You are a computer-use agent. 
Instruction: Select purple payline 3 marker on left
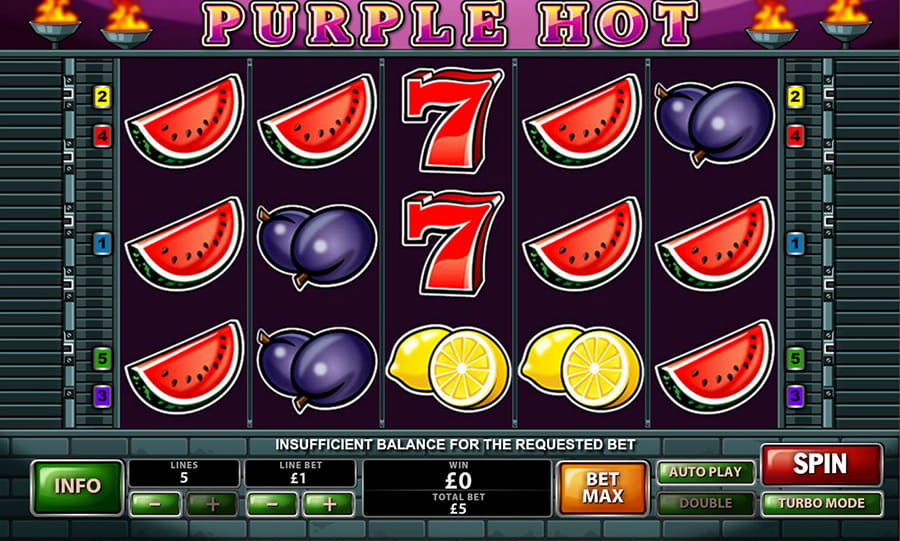pos(102,396)
